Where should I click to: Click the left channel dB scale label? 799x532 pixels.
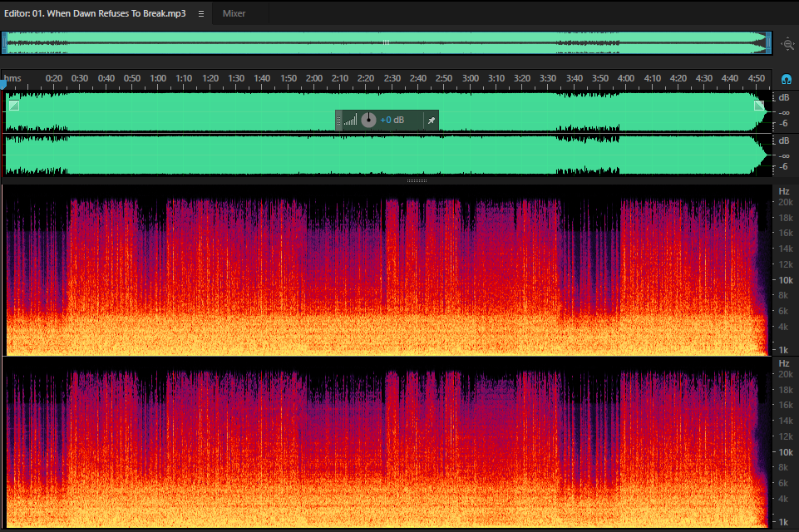[784, 97]
